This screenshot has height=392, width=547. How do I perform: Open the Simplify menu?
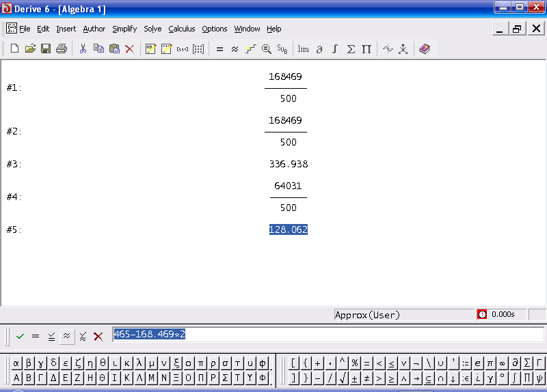point(124,29)
